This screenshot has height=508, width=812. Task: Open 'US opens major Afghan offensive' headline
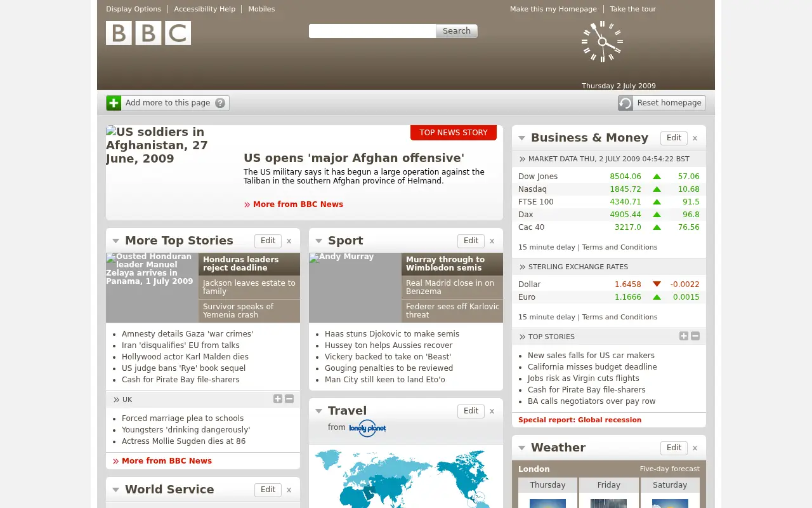tap(354, 158)
